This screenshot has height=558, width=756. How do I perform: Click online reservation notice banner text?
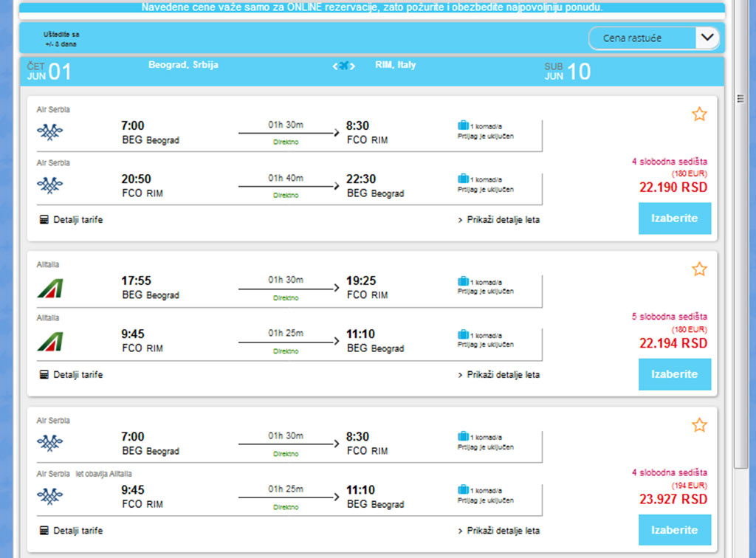tap(372, 7)
